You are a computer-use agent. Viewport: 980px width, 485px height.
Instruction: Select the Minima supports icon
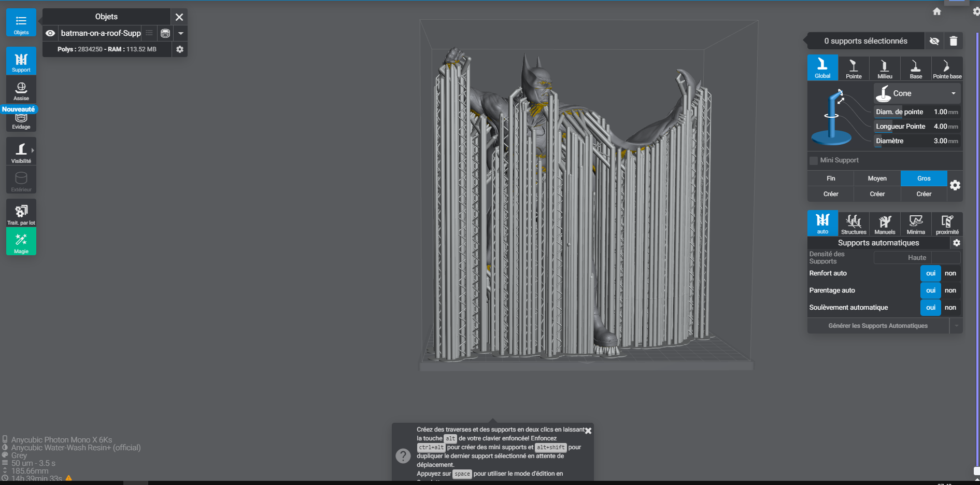[x=916, y=224]
